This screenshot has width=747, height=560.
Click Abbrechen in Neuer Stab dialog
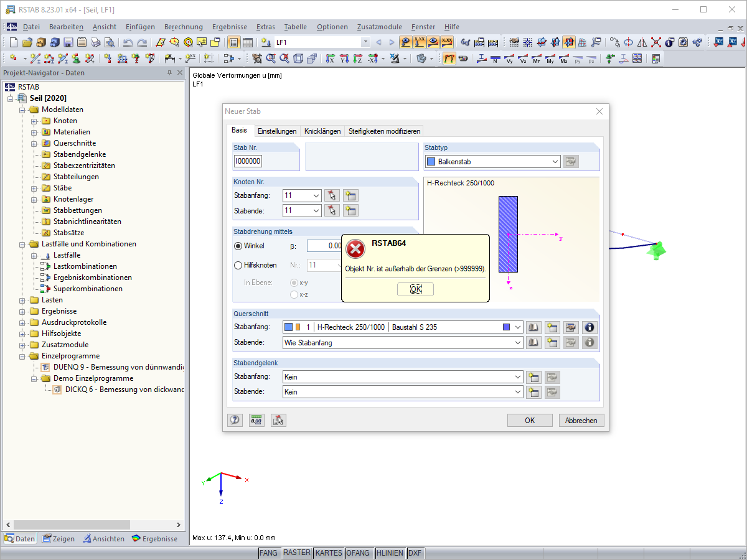581,420
